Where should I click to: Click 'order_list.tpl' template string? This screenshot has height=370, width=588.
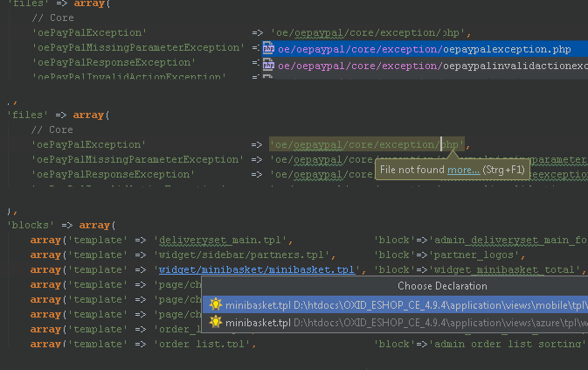202,344
